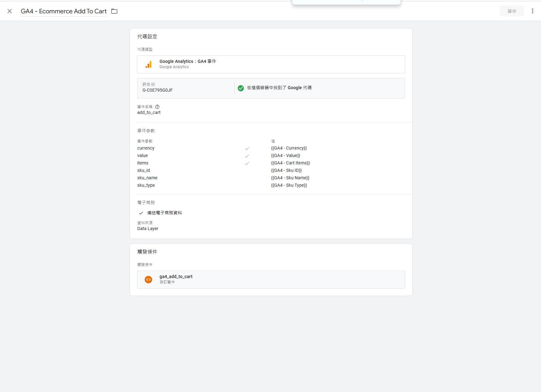This screenshot has width=541, height=392.
Task: Click the save button at top right
Action: [x=512, y=11]
